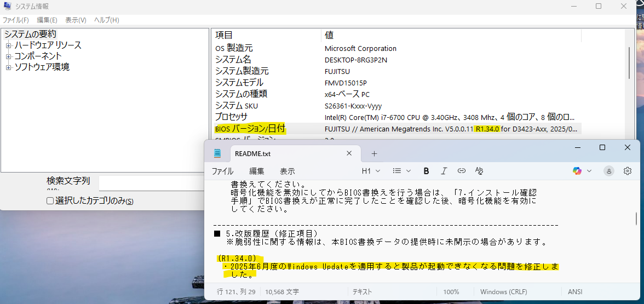Open the list style dropdown
The height and width of the screenshot is (304, 644).
pyautogui.click(x=402, y=171)
